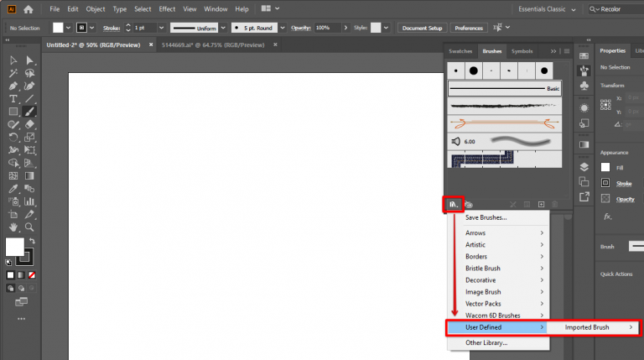Click the Fill color swatch in Appearance
Screen dimensions: 644x360
click(605, 167)
